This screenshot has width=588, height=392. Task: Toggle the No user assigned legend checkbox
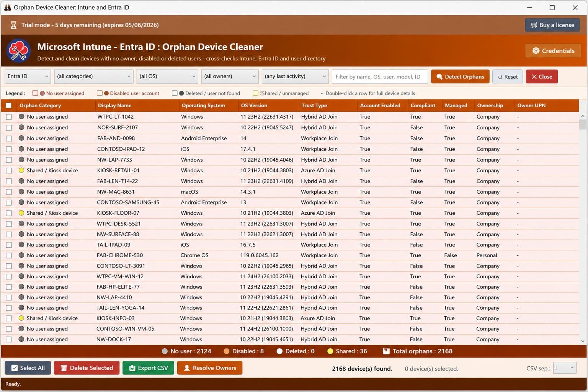point(35,93)
